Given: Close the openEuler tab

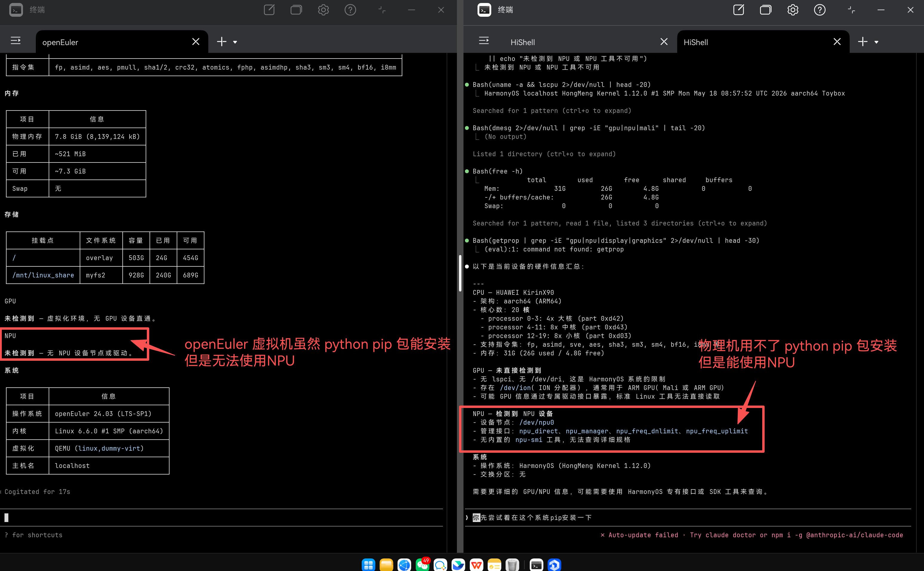Looking at the screenshot, I should point(195,42).
